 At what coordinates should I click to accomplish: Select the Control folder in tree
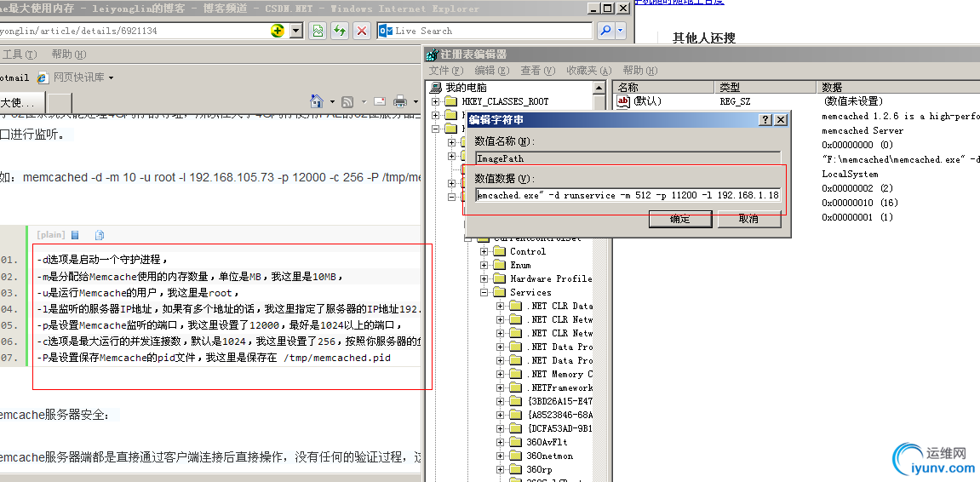(x=528, y=251)
